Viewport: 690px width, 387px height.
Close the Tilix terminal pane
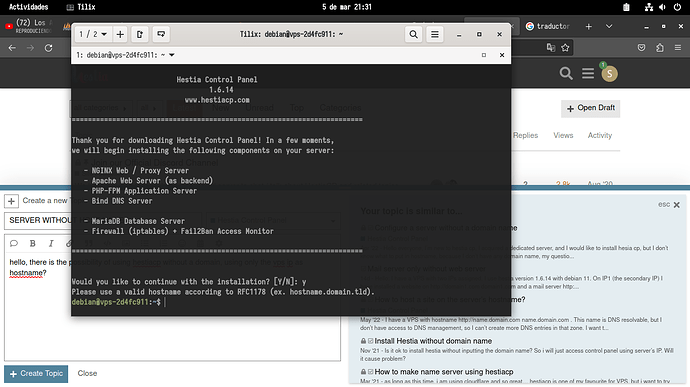(x=502, y=55)
